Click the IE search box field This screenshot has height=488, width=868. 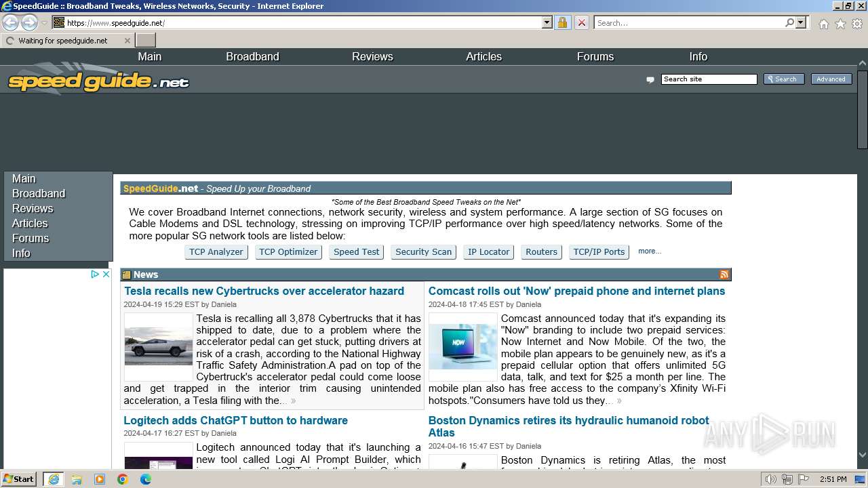(x=688, y=22)
